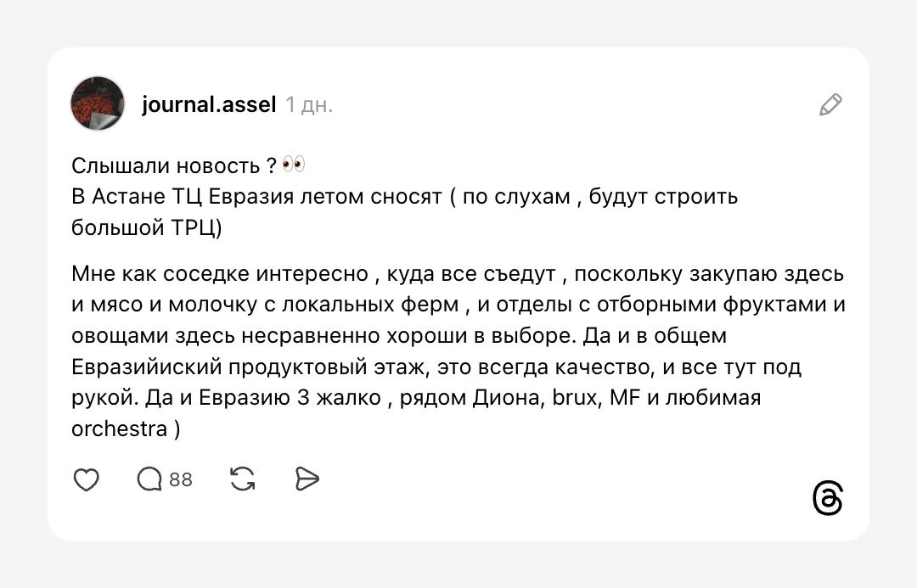917x588 pixels.
Task: Open the journal.assel profile picture
Action: (98, 104)
